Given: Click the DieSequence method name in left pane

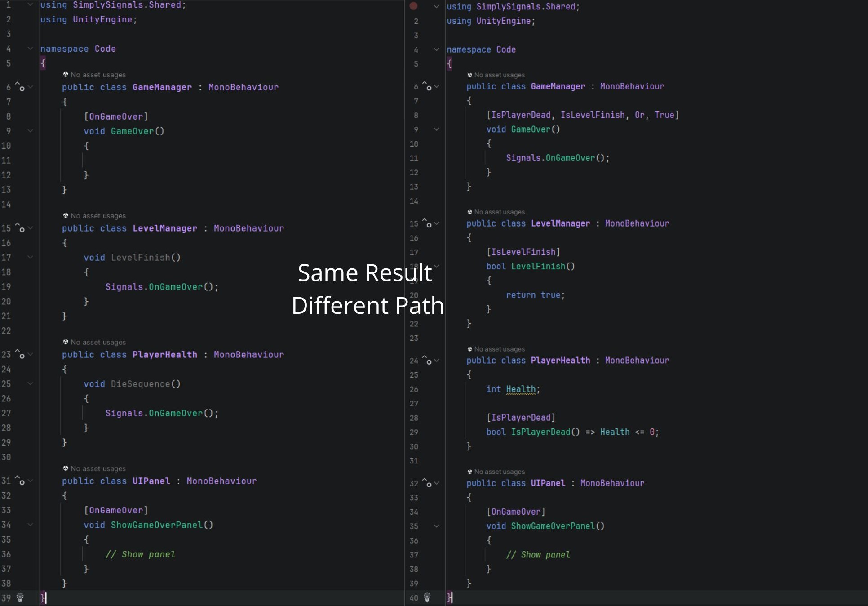Looking at the screenshot, I should click(x=141, y=384).
